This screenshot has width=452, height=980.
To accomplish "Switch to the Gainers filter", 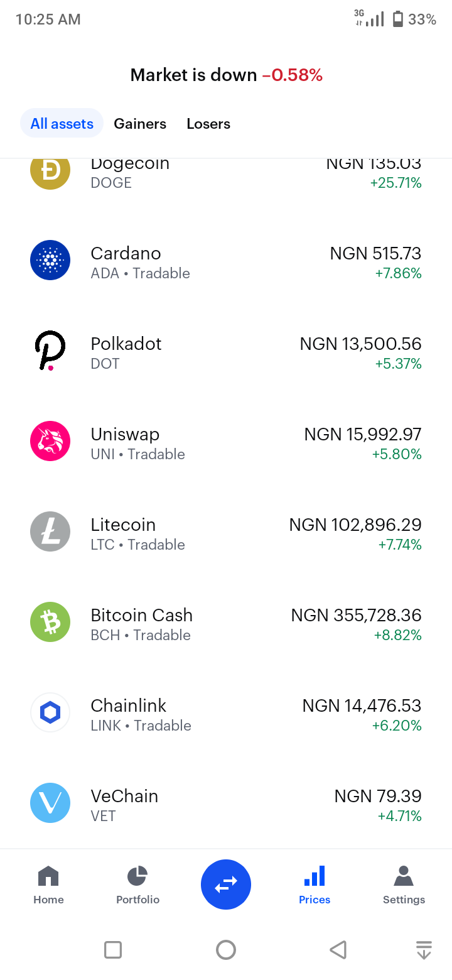I will pyautogui.click(x=140, y=124).
